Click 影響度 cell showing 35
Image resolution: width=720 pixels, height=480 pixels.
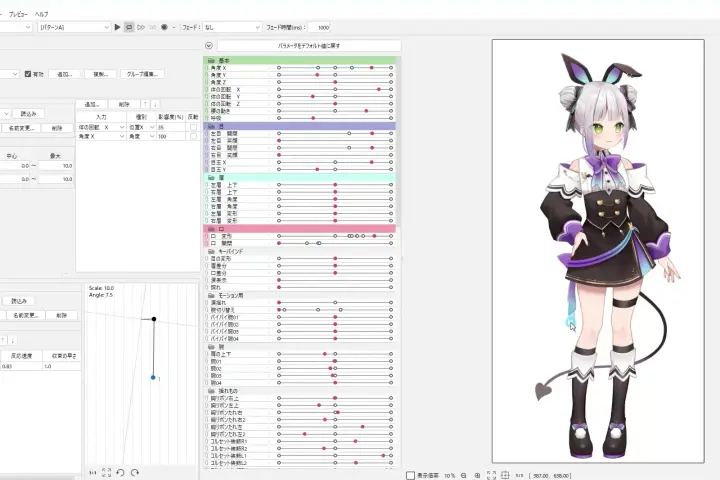click(x=172, y=127)
